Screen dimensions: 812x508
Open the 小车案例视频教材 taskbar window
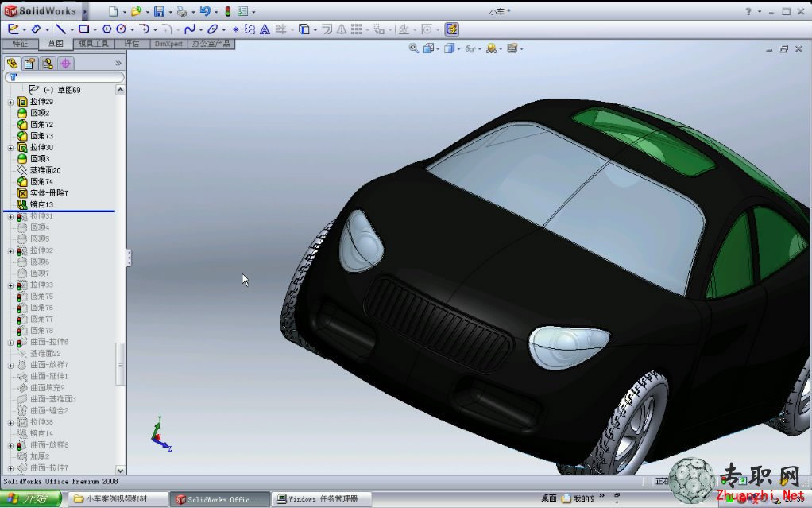[118, 499]
